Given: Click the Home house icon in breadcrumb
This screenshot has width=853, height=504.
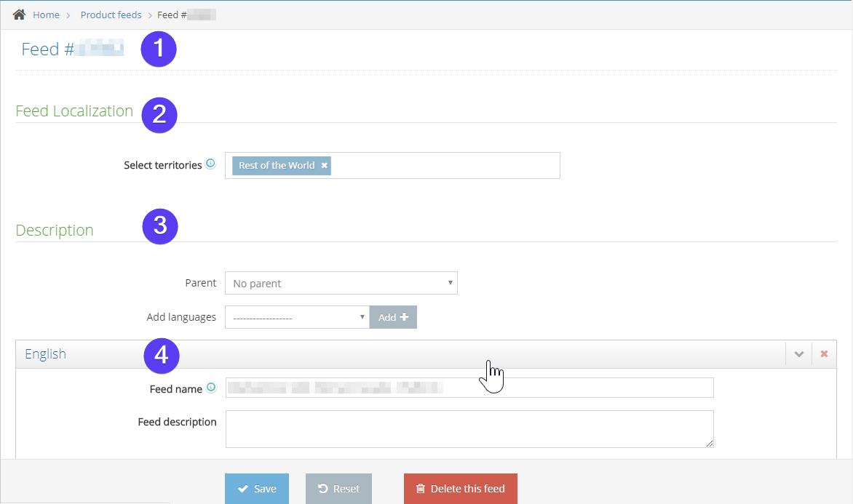Looking at the screenshot, I should coord(20,15).
